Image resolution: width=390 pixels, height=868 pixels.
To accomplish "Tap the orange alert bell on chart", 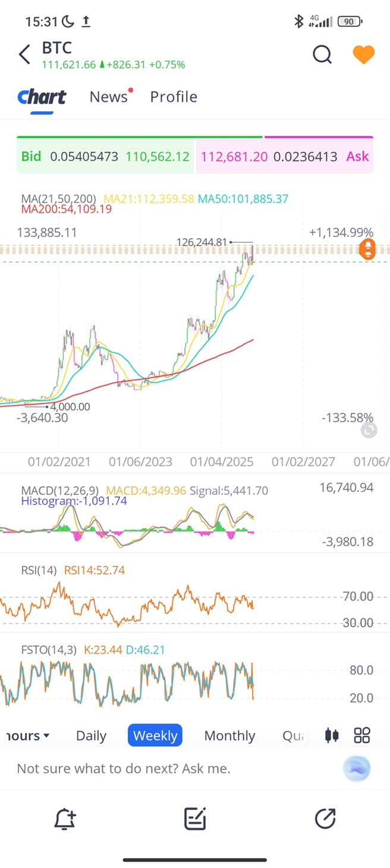I will [x=368, y=249].
